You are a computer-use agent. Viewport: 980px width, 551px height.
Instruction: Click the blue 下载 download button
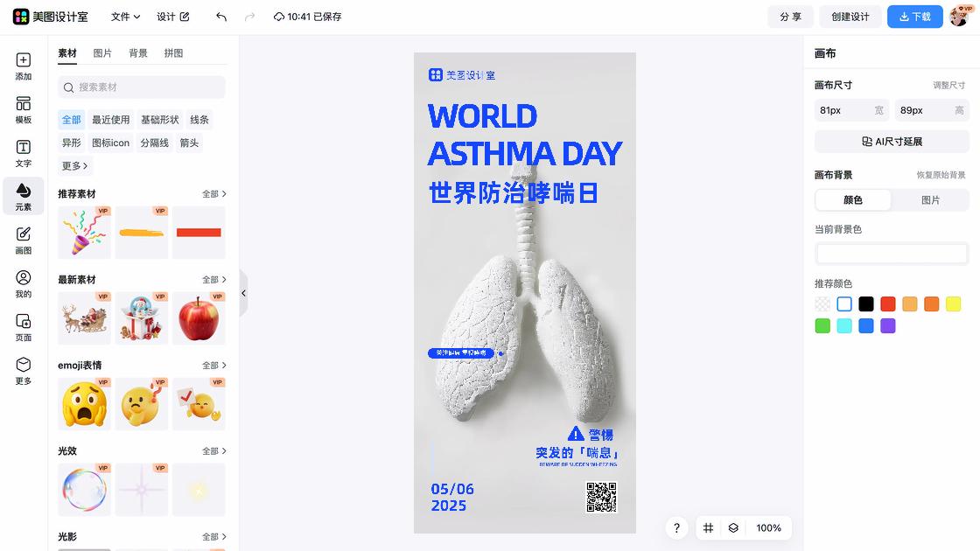click(x=915, y=17)
